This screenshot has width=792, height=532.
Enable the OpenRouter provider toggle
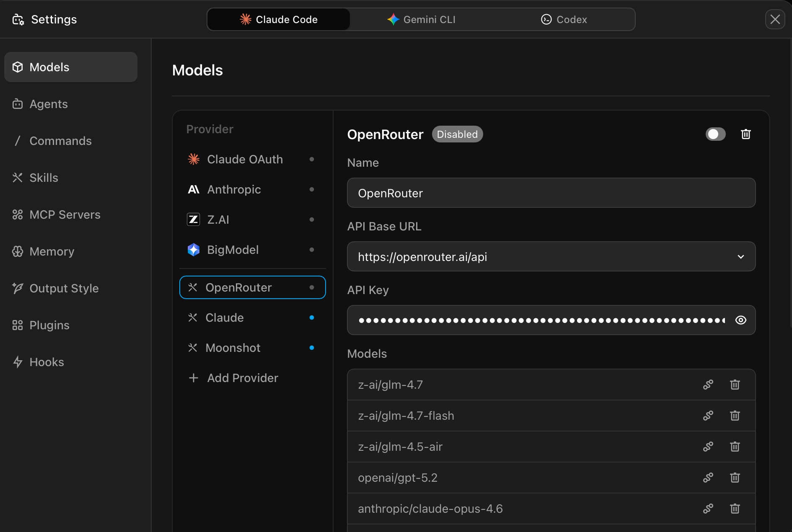pos(715,134)
